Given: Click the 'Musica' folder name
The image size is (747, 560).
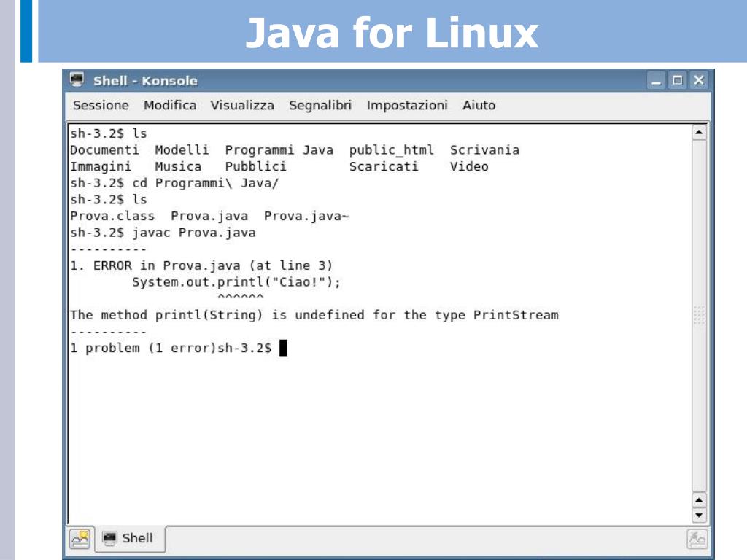Looking at the screenshot, I should (x=178, y=167).
